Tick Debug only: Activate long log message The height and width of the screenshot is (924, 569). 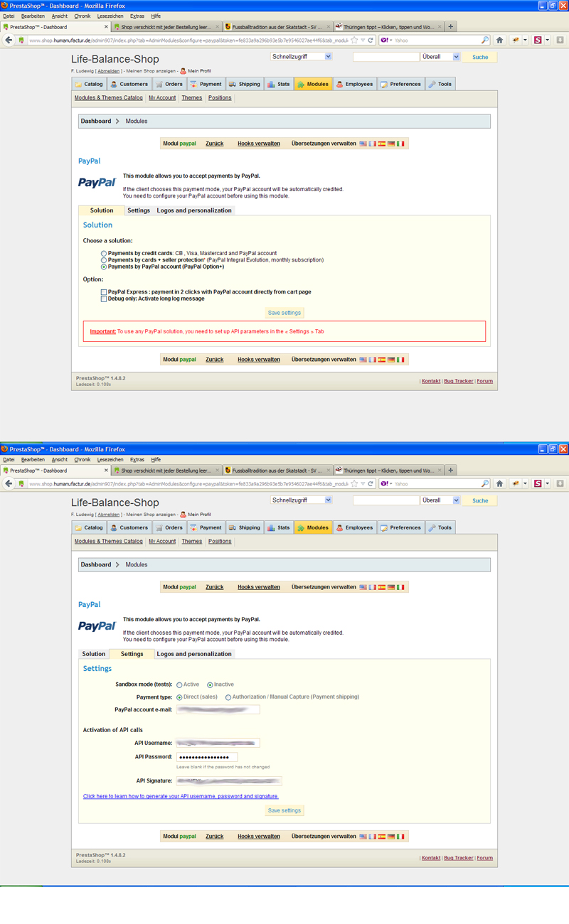pos(104,299)
